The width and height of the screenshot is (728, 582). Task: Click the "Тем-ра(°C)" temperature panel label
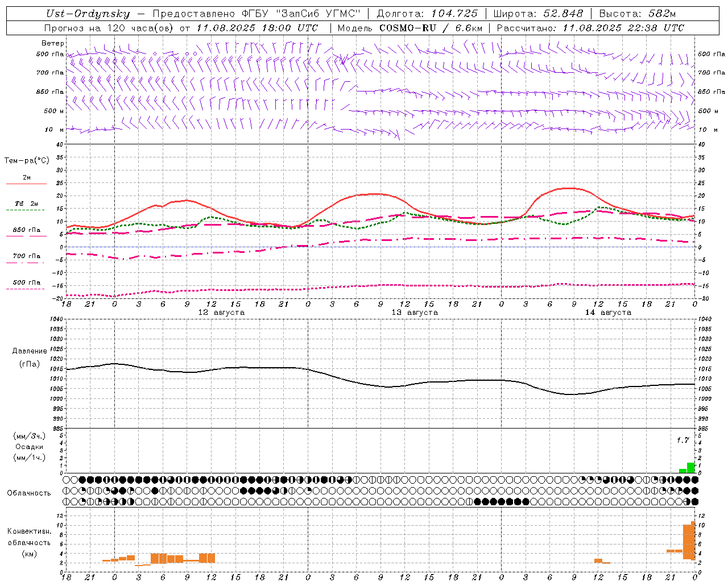(27, 161)
